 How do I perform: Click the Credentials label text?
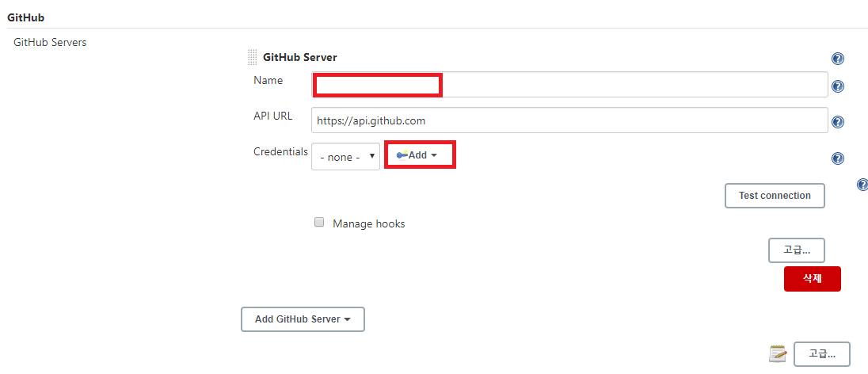pyautogui.click(x=280, y=151)
